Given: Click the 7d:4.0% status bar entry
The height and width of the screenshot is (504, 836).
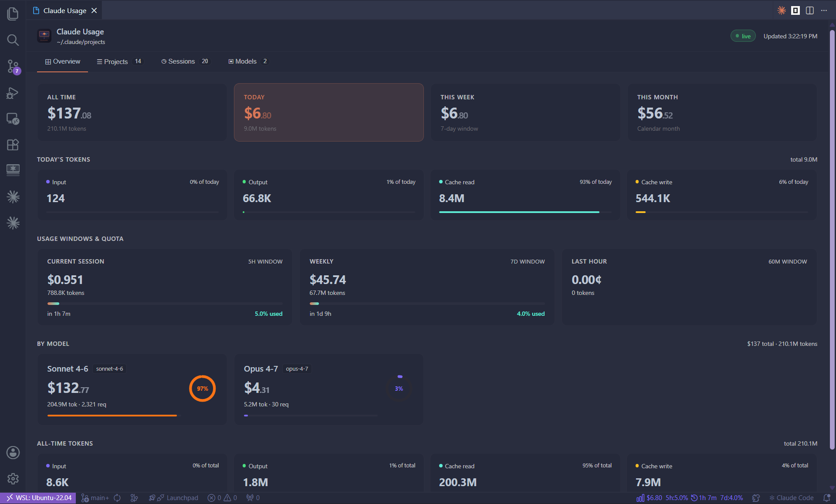Looking at the screenshot, I should [x=731, y=498].
